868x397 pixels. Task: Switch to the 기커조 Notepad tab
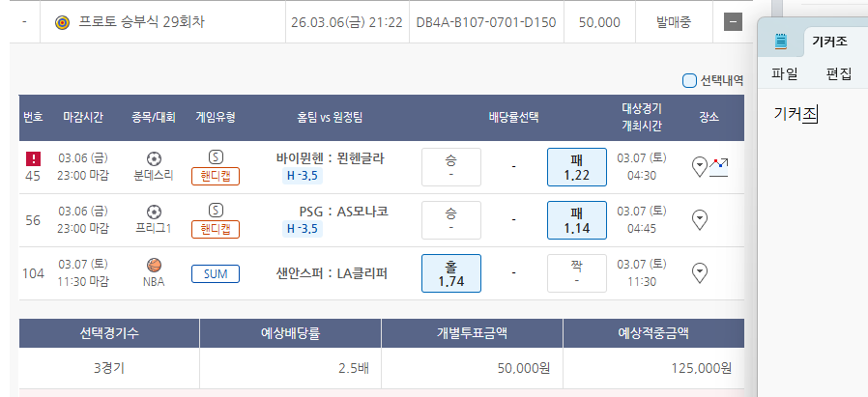[829, 41]
